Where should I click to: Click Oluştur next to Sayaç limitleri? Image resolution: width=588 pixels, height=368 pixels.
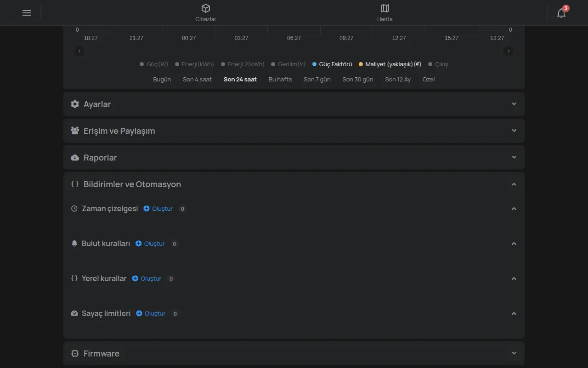(151, 313)
